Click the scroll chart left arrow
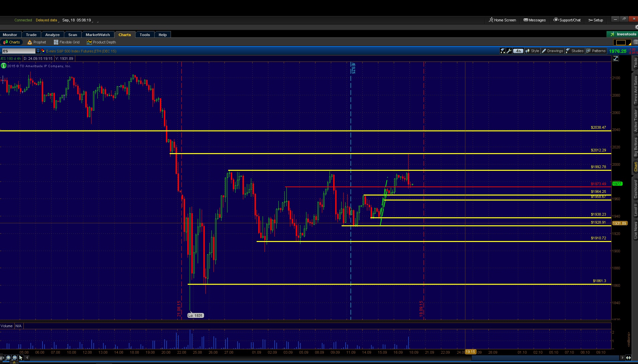This screenshot has height=364, width=638. 27,358
